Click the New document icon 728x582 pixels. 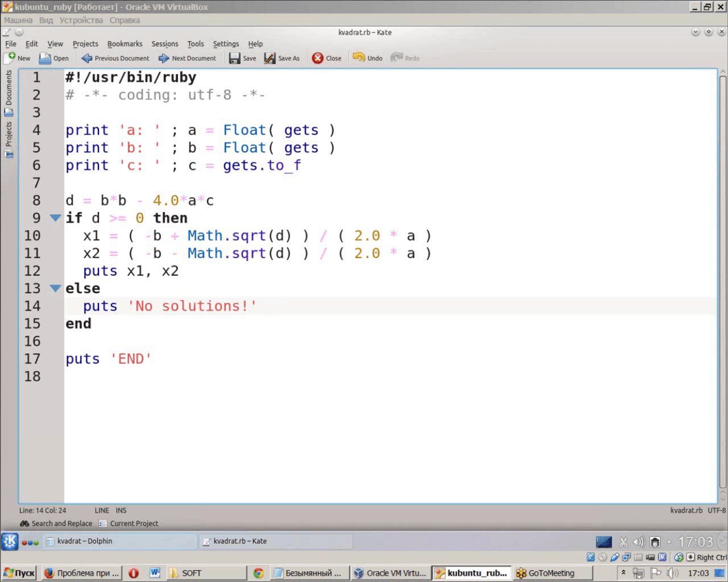click(x=10, y=58)
